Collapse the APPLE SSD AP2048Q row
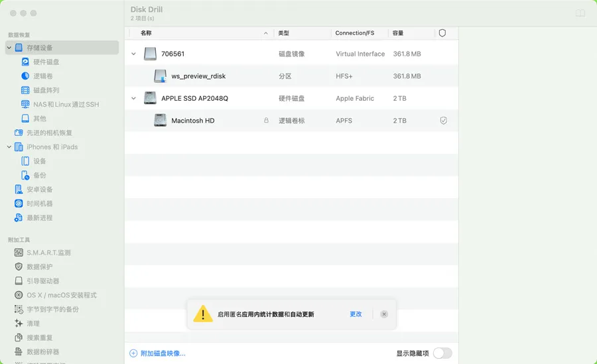The width and height of the screenshot is (597, 364). click(x=133, y=99)
